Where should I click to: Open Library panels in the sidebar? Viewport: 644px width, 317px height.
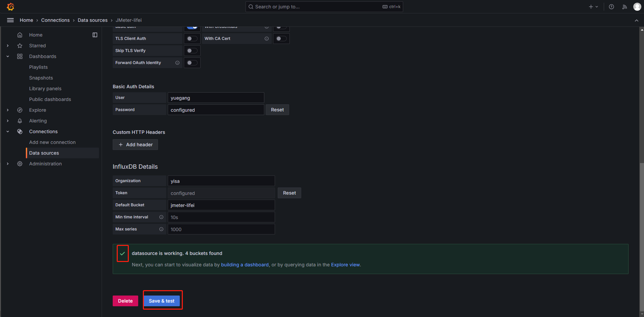tap(45, 89)
